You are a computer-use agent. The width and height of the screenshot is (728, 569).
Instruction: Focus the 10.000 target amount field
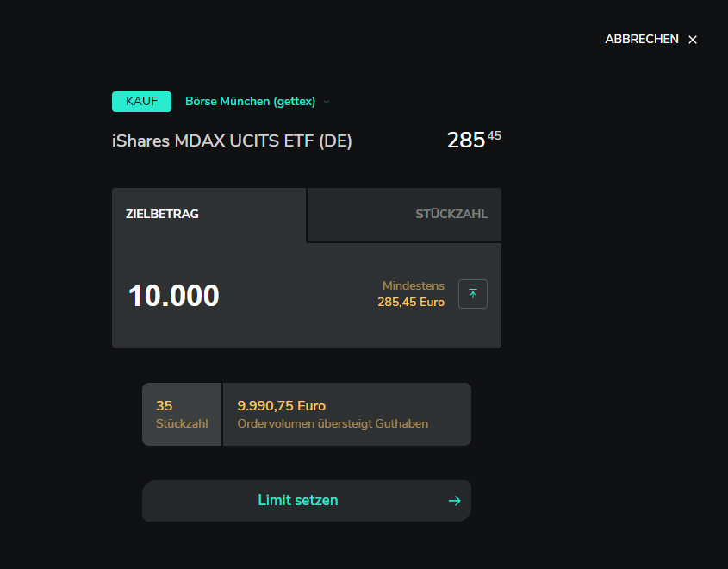click(174, 296)
